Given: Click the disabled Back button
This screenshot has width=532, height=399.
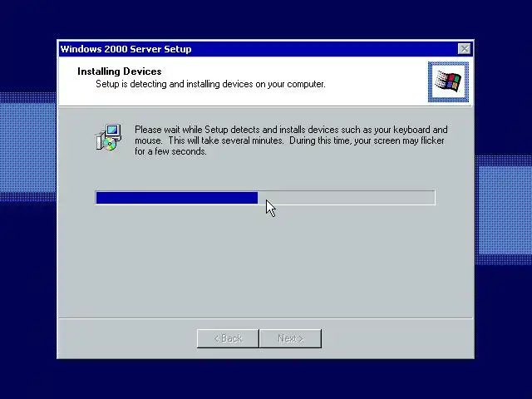Looking at the screenshot, I should (x=228, y=338).
